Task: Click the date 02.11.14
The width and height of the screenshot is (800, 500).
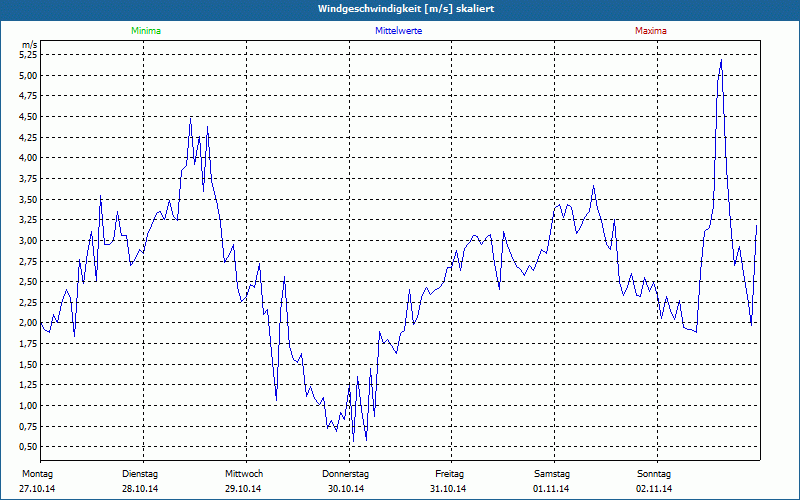Action: coord(654,489)
